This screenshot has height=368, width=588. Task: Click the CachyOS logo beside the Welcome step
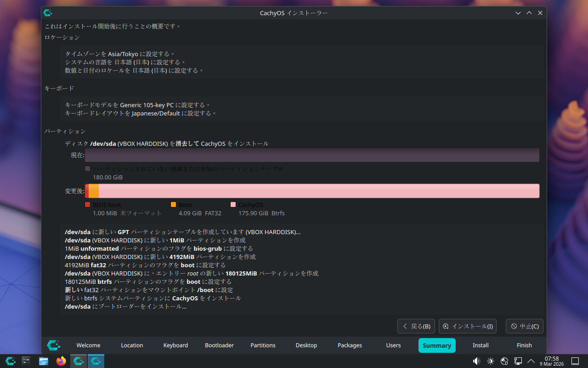coord(53,345)
